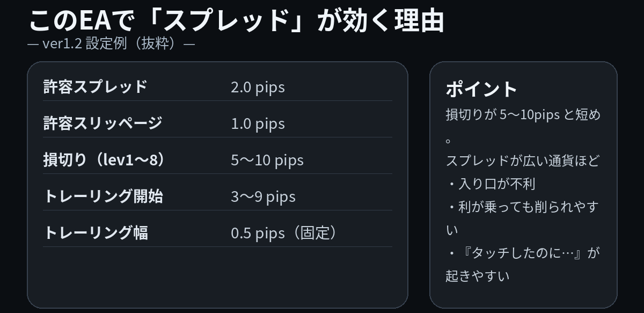Click the '0.5 pips（固定）' value
Image resolution: width=644 pixels, height=313 pixels.
(x=285, y=233)
